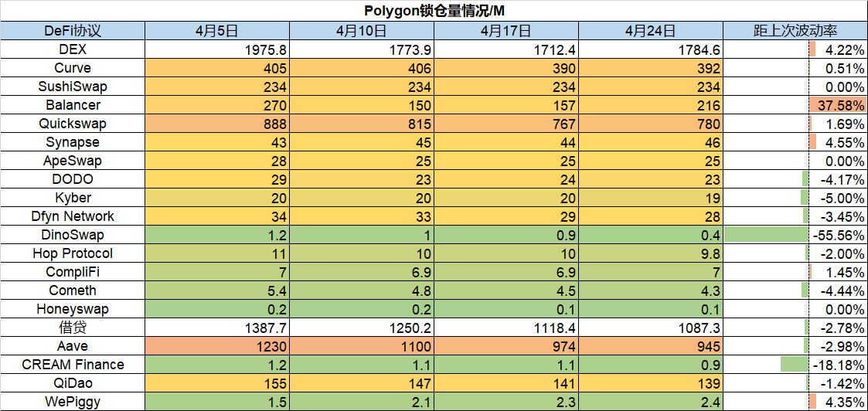Select the DEX value 1773.9
The image size is (868, 411).
pyautogui.click(x=362, y=49)
